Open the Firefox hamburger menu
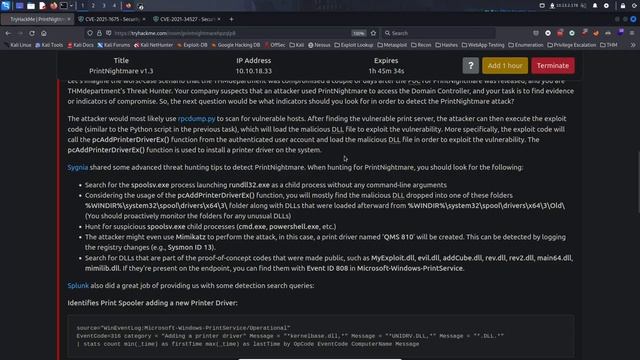 (x=632, y=33)
